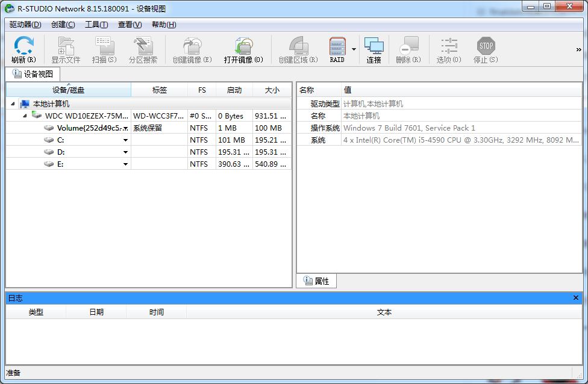Switch to the 设备视图 tab
The image size is (588, 384).
coord(33,73)
